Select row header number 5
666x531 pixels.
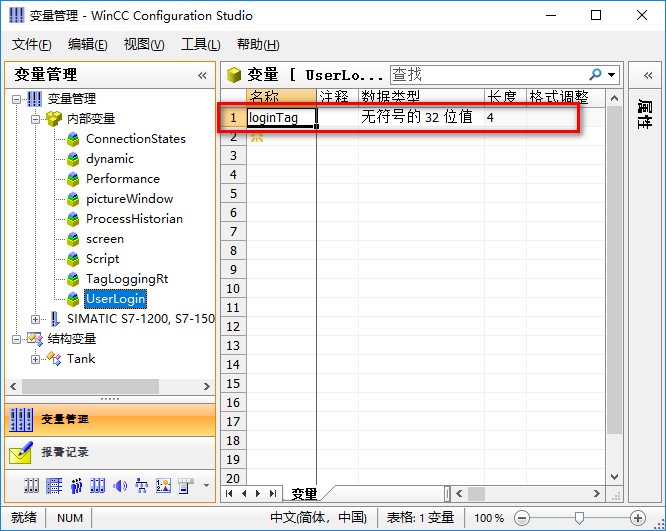pos(233,194)
